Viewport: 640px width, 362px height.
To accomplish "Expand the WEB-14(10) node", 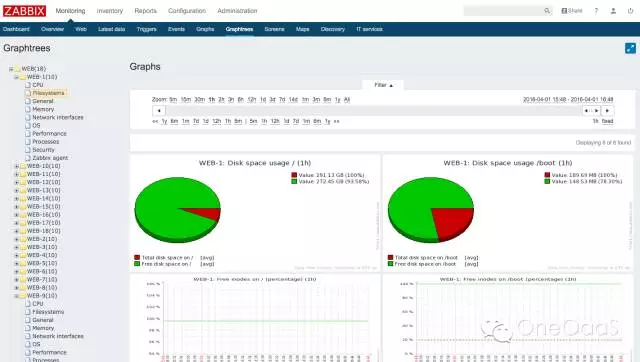I will pyautogui.click(x=17, y=199).
